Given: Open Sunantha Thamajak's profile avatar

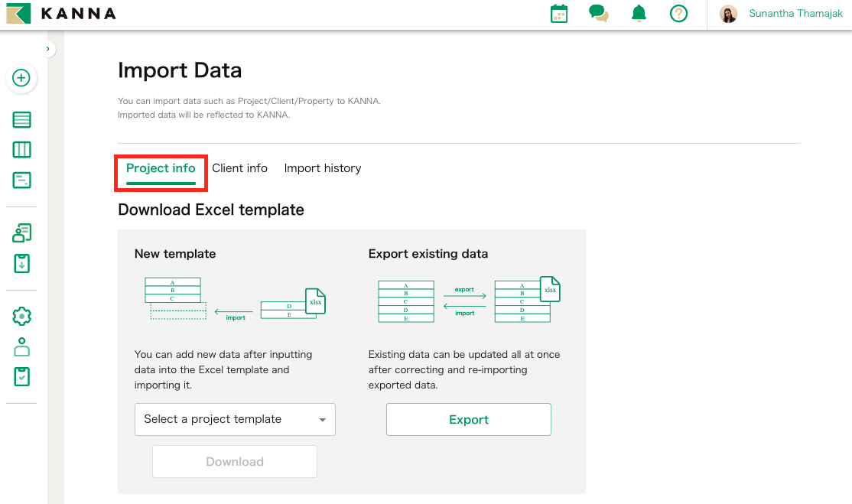Looking at the screenshot, I should 727,13.
